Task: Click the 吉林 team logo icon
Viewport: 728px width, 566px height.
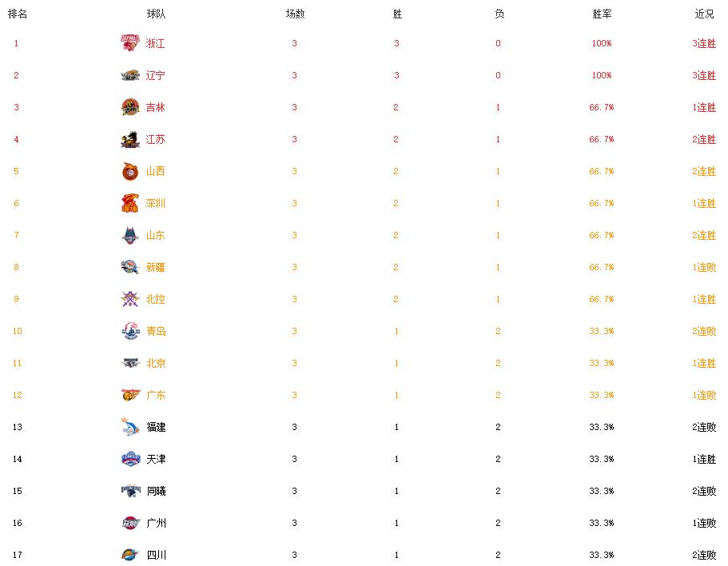Action: click(x=130, y=107)
